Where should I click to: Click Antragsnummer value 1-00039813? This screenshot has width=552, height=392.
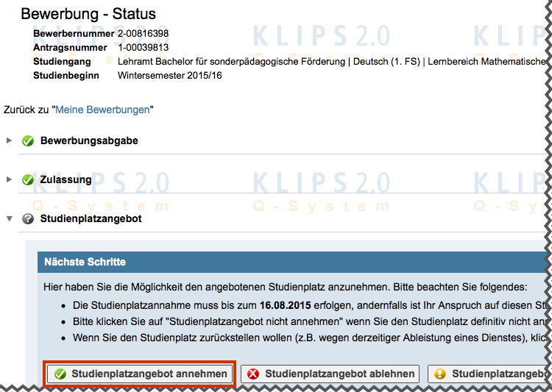coord(143,48)
